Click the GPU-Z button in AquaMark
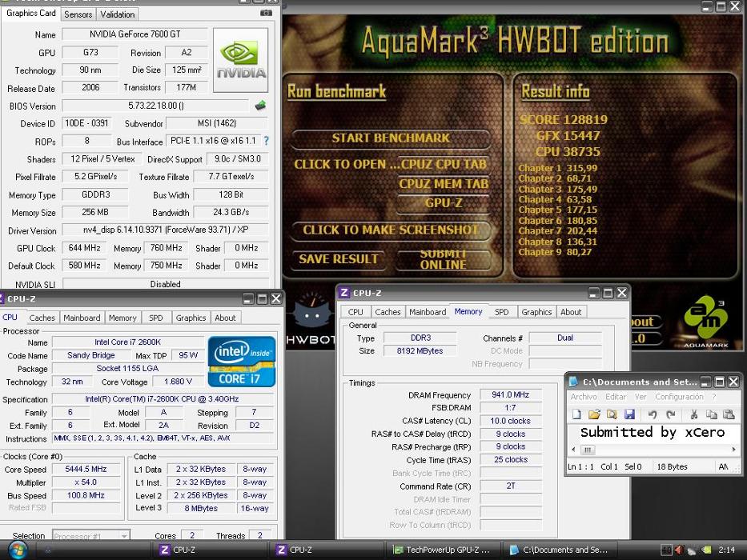The image size is (747, 560). pyautogui.click(x=444, y=203)
